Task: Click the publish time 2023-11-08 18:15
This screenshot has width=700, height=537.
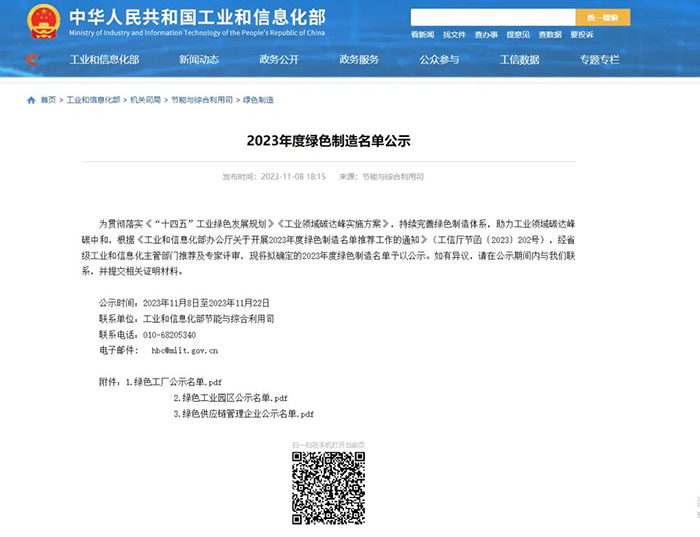Action: tap(293, 177)
